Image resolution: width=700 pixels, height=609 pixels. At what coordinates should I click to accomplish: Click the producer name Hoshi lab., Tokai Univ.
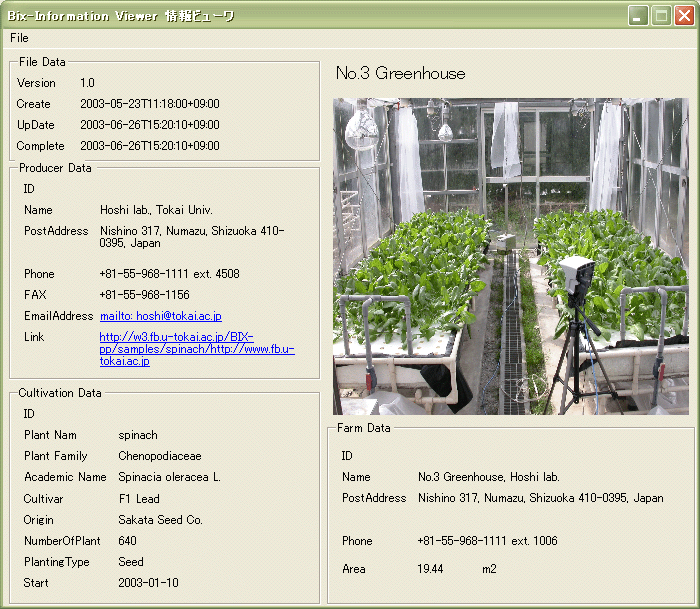[156, 210]
